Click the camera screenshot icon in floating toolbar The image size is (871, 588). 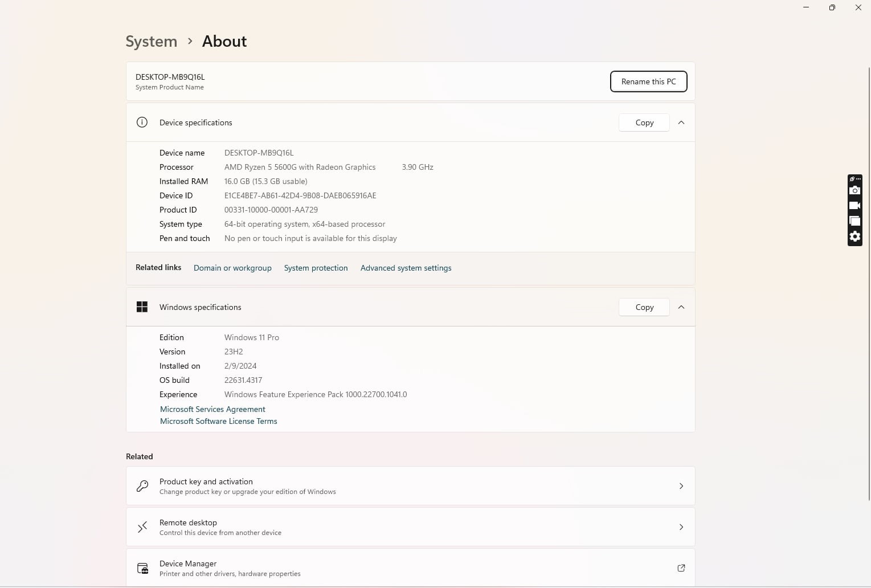[854, 190]
